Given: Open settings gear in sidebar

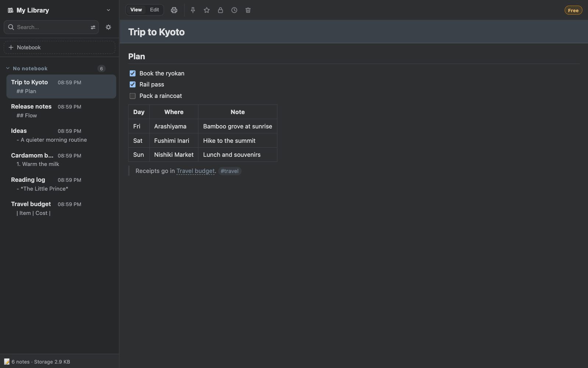Looking at the screenshot, I should click(x=108, y=27).
